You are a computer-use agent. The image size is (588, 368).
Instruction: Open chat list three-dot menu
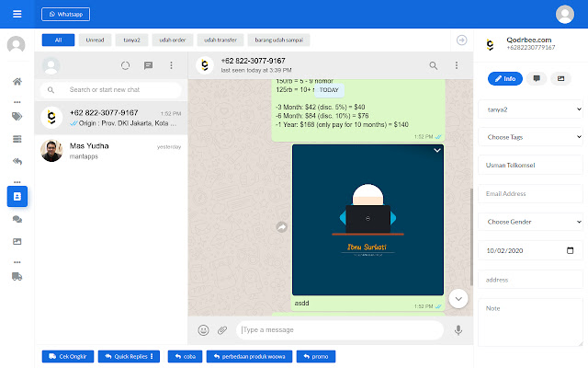(172, 65)
